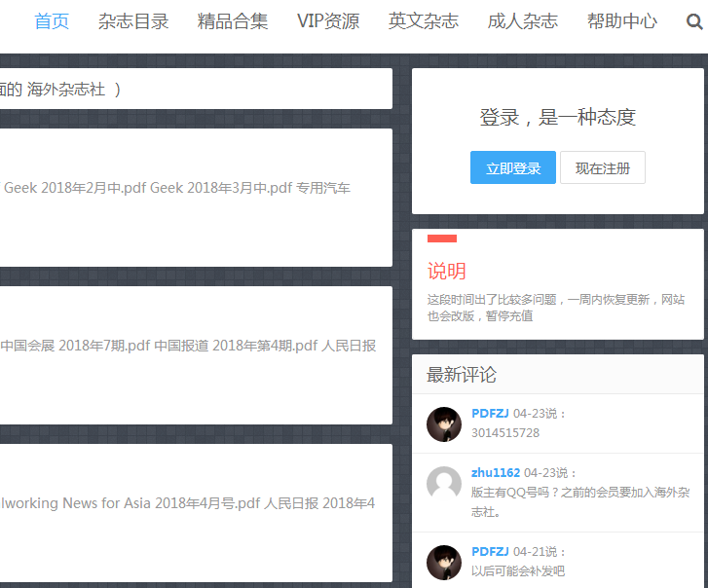Click the 现在注册 button

[603, 167]
